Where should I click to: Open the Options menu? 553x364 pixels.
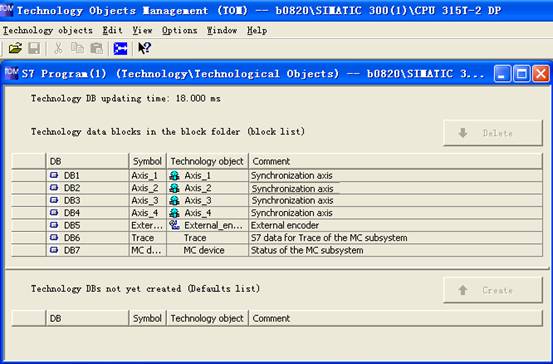pyautogui.click(x=179, y=31)
